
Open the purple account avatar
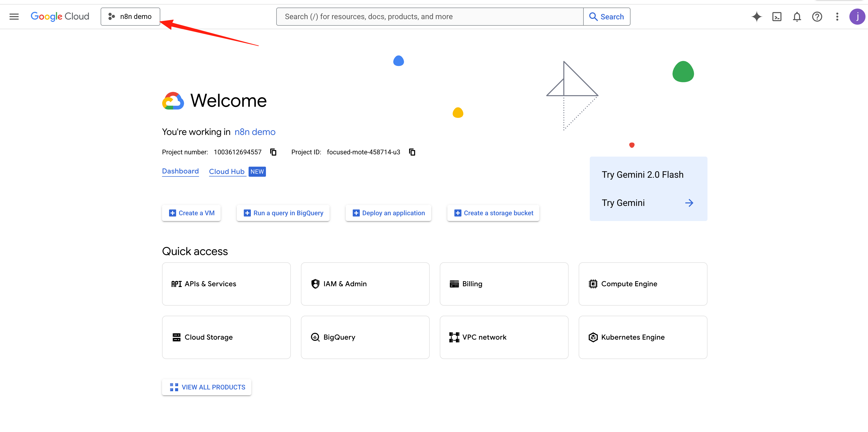pos(857,17)
